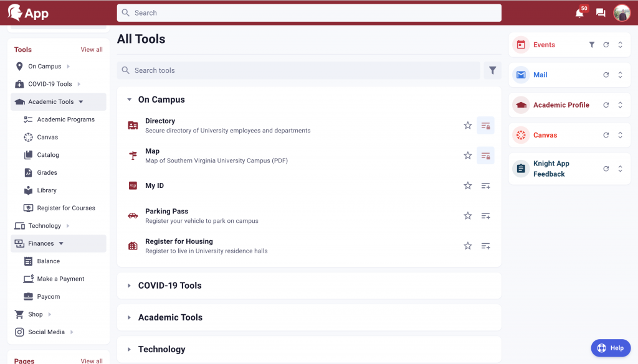Open Catalog in sidebar
Screen dimensions: 638x364
pyautogui.click(x=42, y=155)
